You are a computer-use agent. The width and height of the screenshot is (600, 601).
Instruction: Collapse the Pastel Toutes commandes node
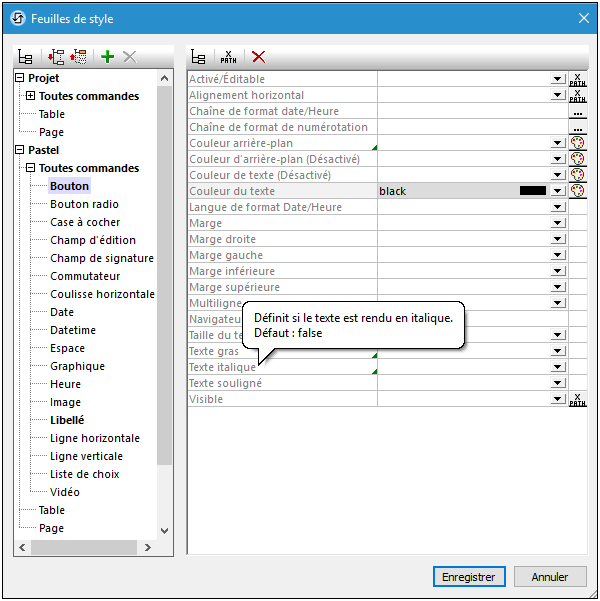(30, 168)
